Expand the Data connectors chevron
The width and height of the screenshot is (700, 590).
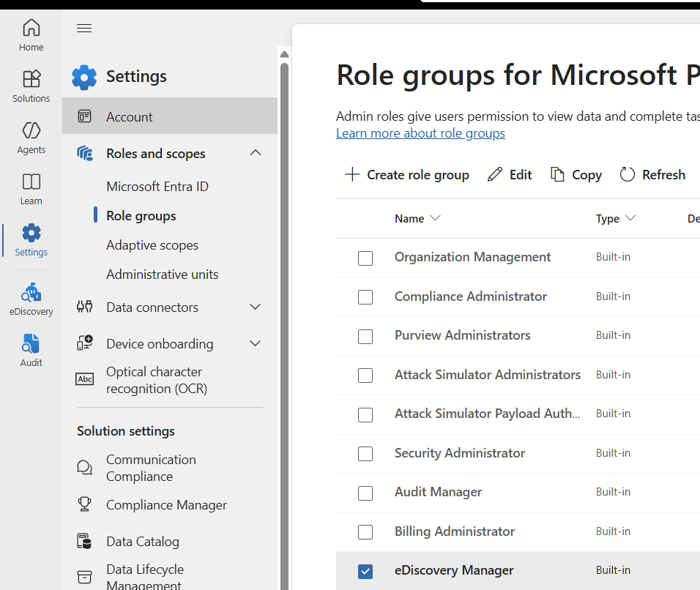(256, 307)
